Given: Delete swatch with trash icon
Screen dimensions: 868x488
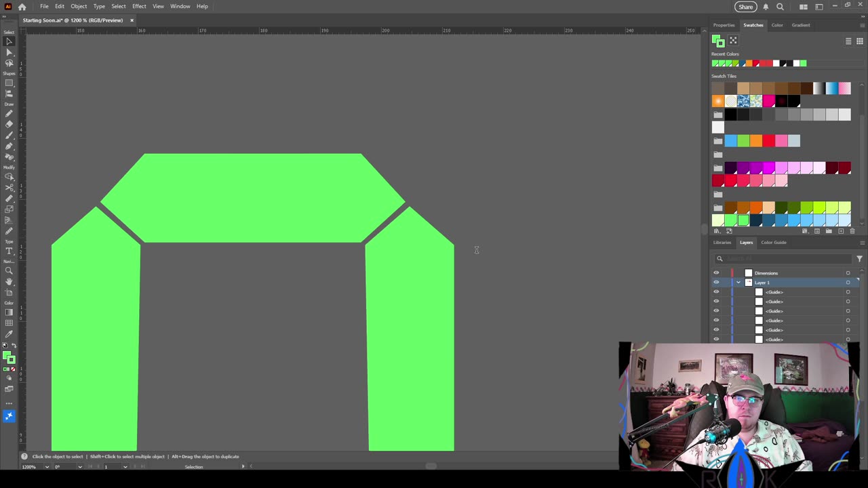Looking at the screenshot, I should click(852, 231).
